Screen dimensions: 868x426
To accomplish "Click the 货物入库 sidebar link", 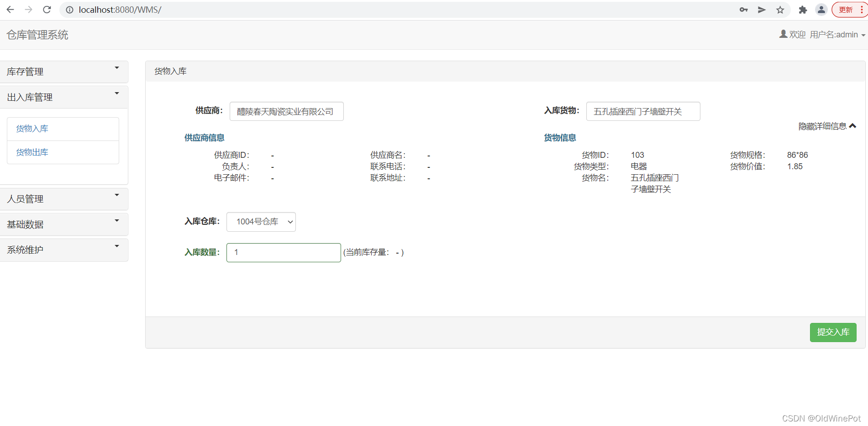I will pos(32,128).
